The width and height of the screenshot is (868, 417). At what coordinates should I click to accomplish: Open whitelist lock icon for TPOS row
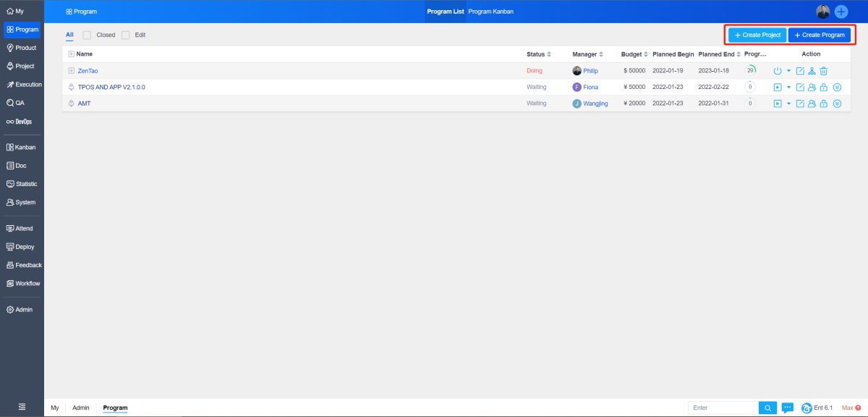(x=823, y=87)
